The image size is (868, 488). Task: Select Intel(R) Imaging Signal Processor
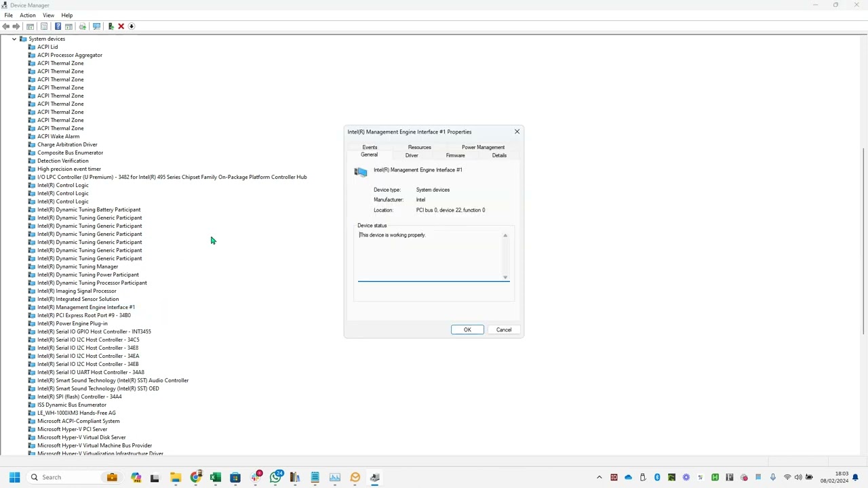[x=77, y=291]
